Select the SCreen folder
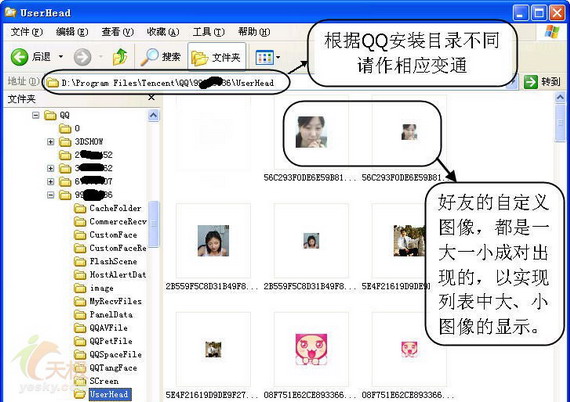Viewport: 570px width, 402px height. coord(96,381)
